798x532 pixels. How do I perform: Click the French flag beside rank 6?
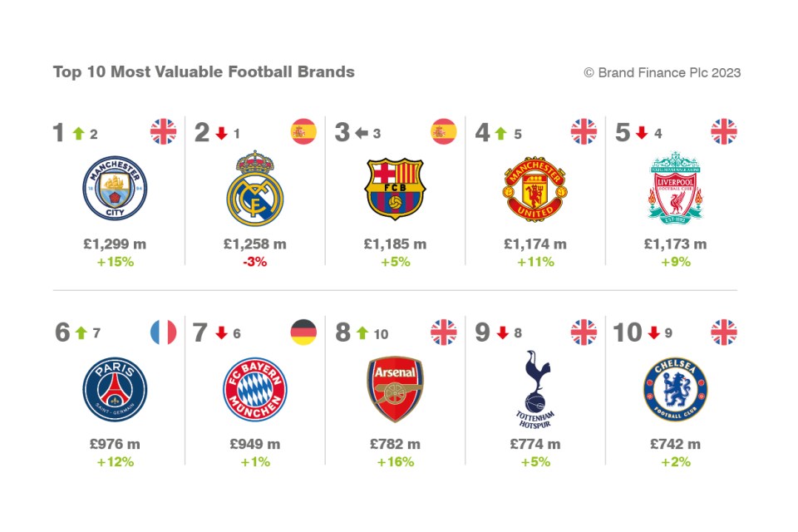pos(164,332)
